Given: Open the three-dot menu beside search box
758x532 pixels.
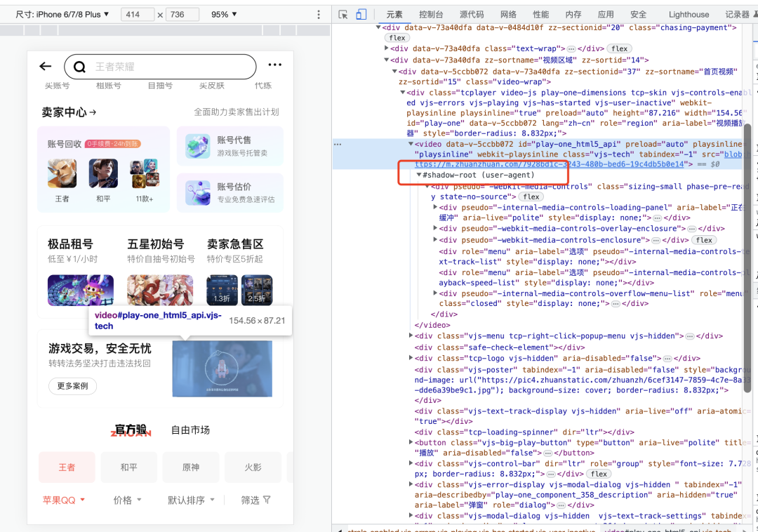Looking at the screenshot, I should tap(274, 65).
